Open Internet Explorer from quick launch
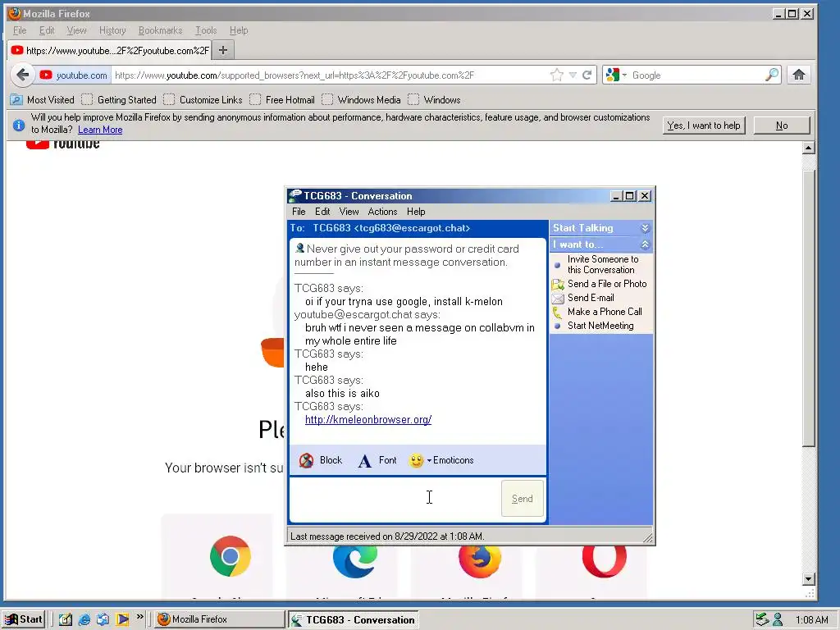840x630 pixels. click(84, 619)
